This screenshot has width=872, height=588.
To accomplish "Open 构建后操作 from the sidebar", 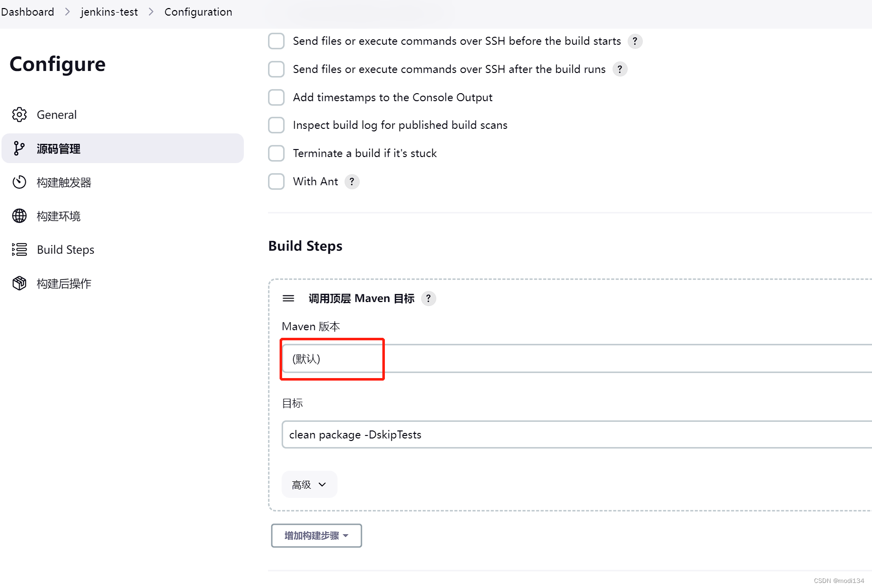I will pyautogui.click(x=63, y=283).
